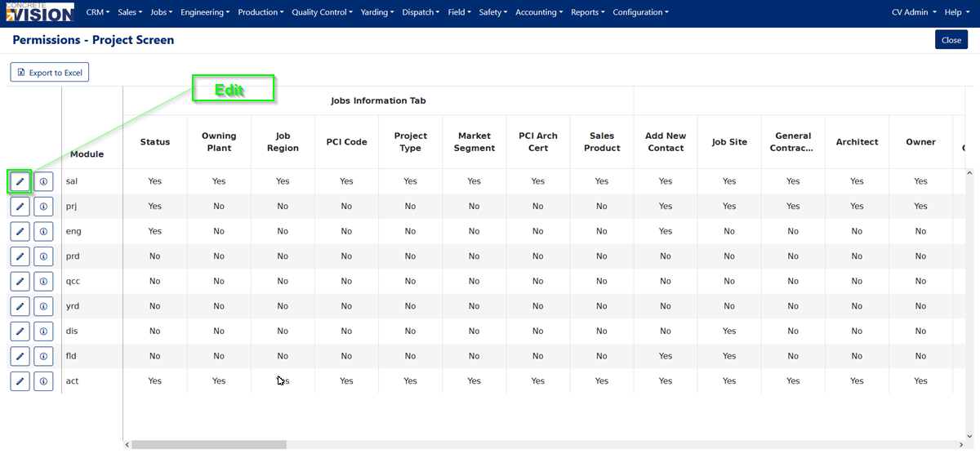Open the Sales dropdown menu
The height and width of the screenshot is (454, 980).
130,12
